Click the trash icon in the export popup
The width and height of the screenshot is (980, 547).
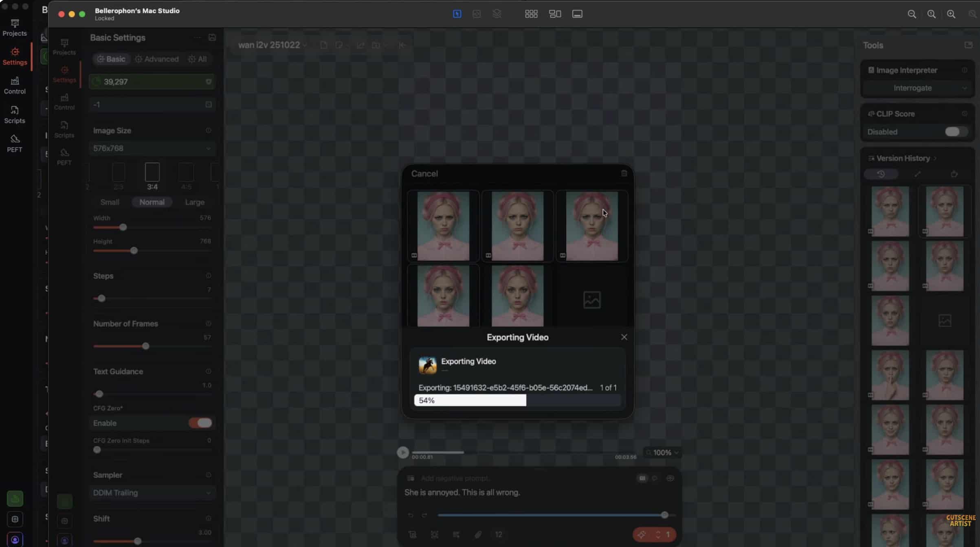tap(624, 173)
